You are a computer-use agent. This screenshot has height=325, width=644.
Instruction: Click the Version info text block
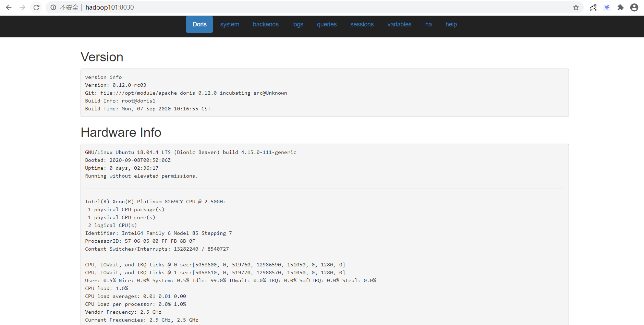pos(325,93)
